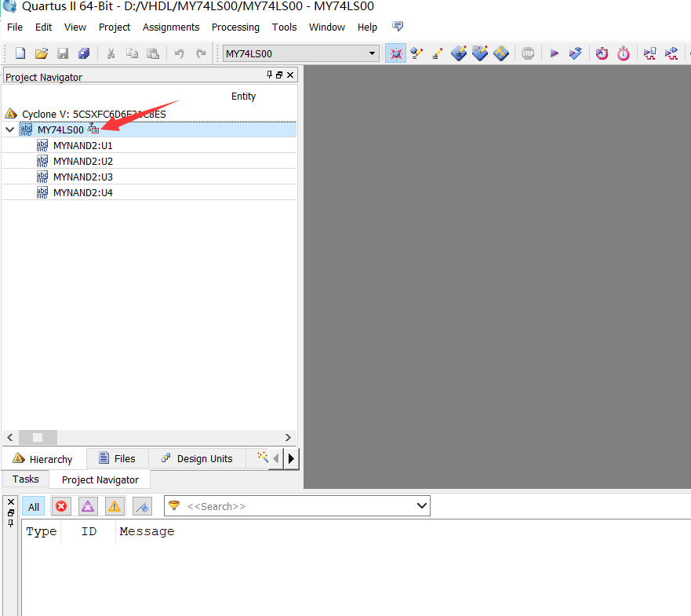Click the Copy icon in toolbar
Image resolution: width=691 pixels, height=616 pixels.
click(x=132, y=54)
